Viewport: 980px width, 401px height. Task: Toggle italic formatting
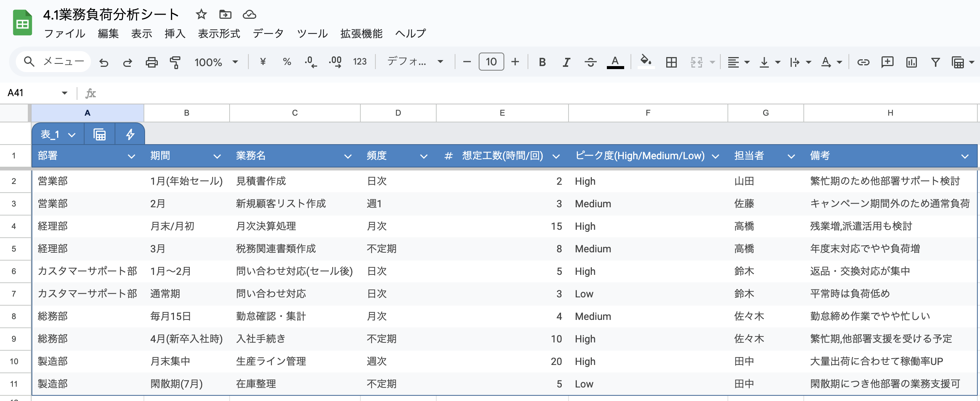pos(566,62)
